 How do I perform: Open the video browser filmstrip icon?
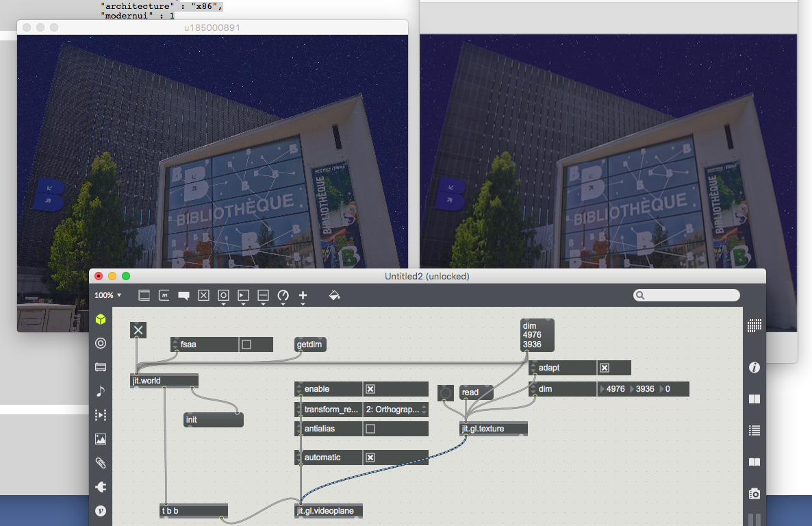point(101,367)
